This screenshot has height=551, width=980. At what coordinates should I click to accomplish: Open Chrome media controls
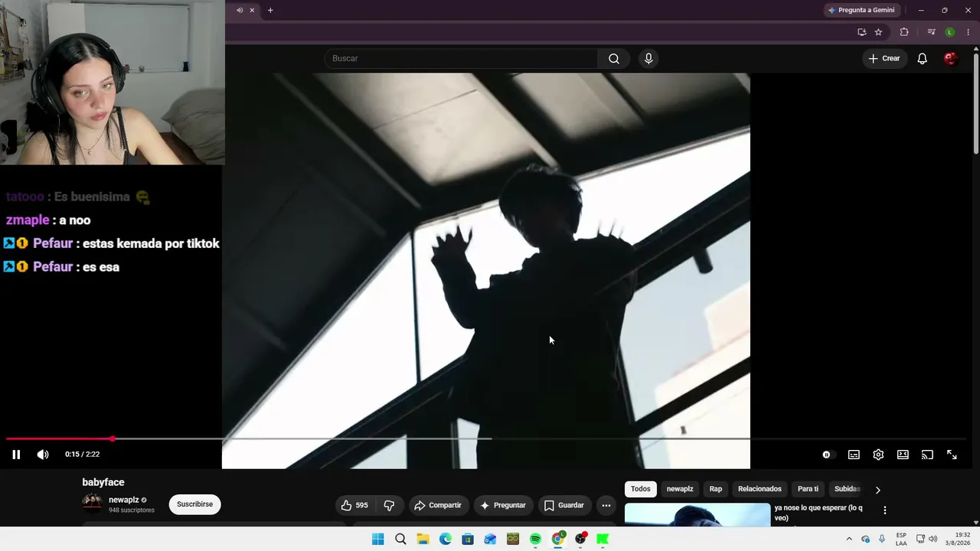pyautogui.click(x=931, y=32)
